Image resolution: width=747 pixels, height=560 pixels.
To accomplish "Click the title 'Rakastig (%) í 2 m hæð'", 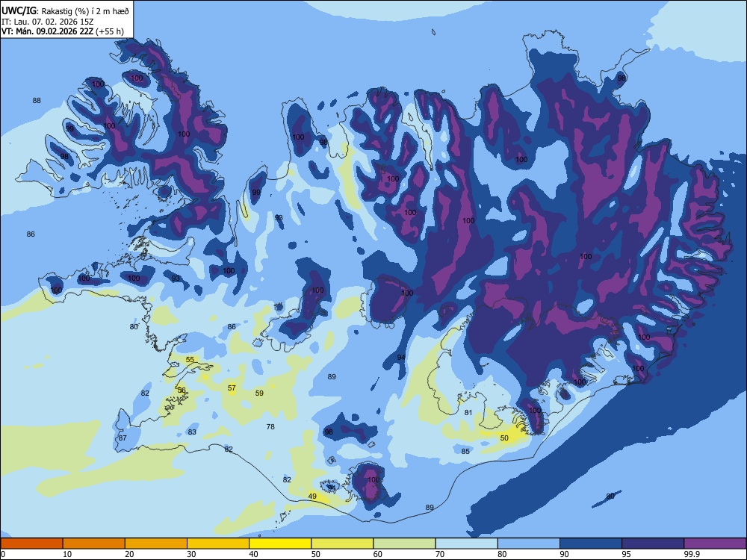I will 85,11.
